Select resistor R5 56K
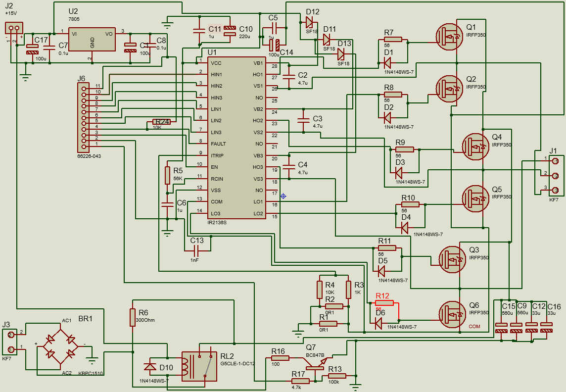 [x=167, y=175]
